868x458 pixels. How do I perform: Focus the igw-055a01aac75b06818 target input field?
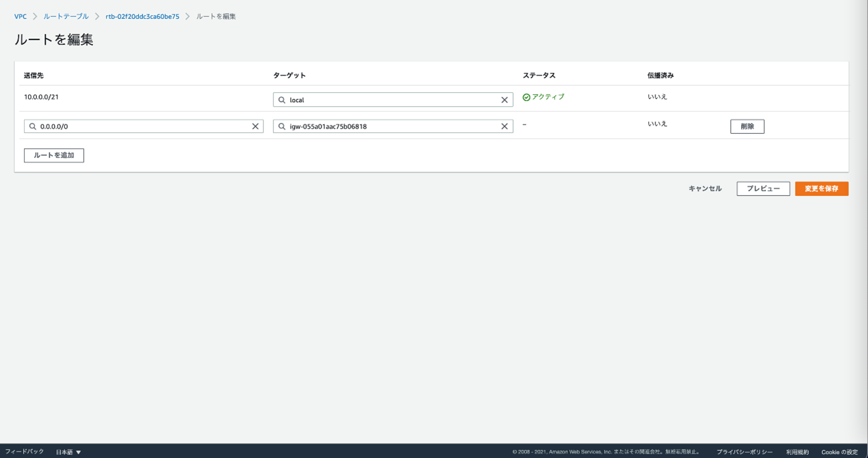pos(392,126)
